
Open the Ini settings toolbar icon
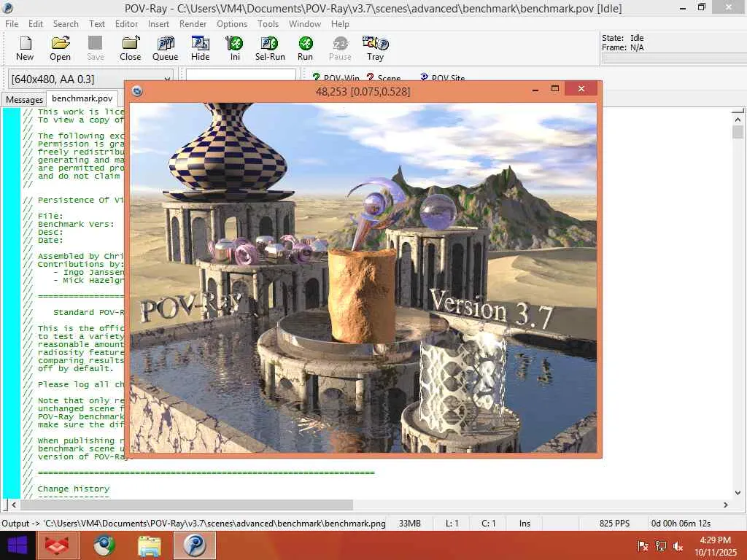pos(235,48)
